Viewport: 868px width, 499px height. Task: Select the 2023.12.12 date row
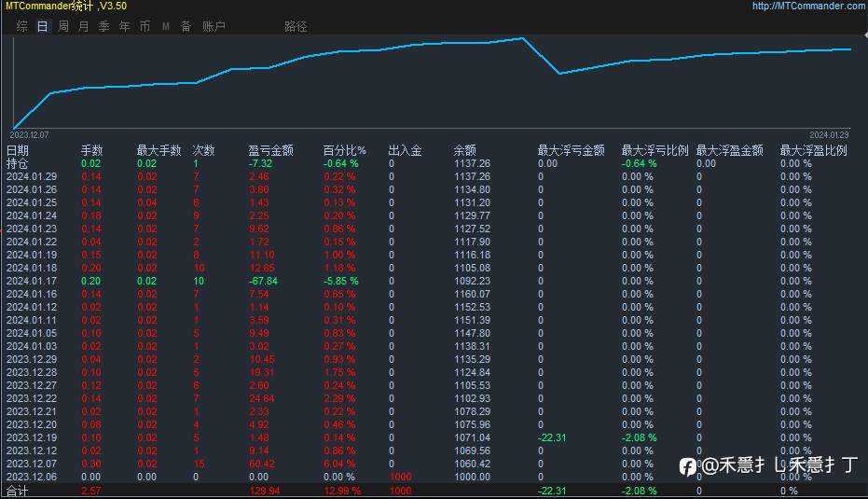[32, 450]
